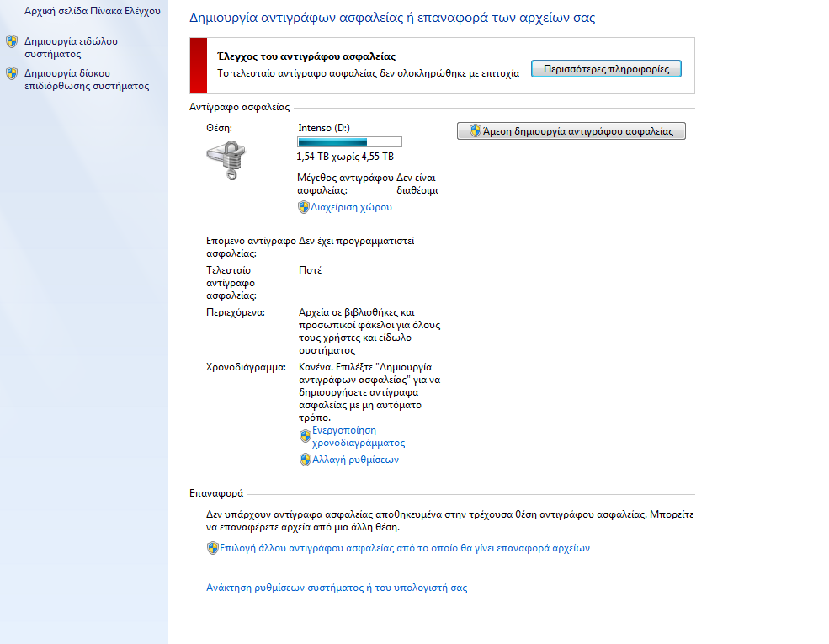Click shield icon next to 'Ενεργοποίηση χρονοδιαγράμματος'
Screen dimensions: 829x644
point(305,436)
